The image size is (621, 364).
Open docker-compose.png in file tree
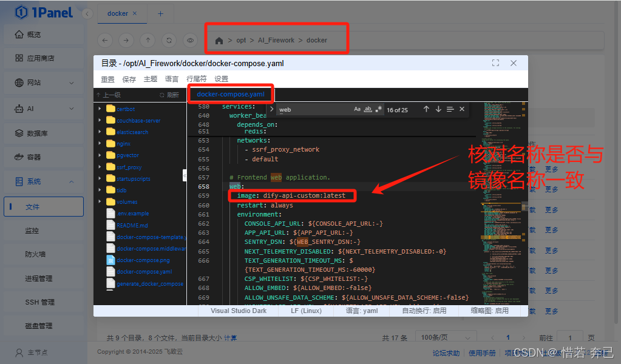(x=143, y=260)
